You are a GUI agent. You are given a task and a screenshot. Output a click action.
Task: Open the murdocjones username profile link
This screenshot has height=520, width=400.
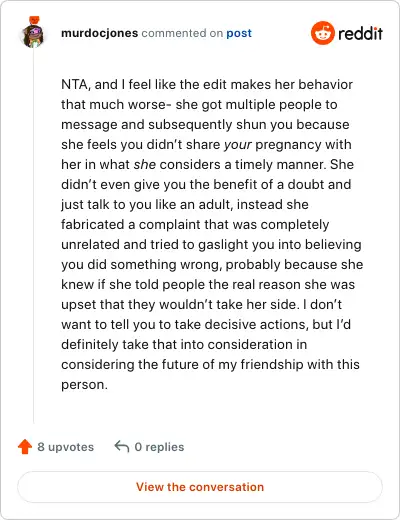[x=99, y=33]
